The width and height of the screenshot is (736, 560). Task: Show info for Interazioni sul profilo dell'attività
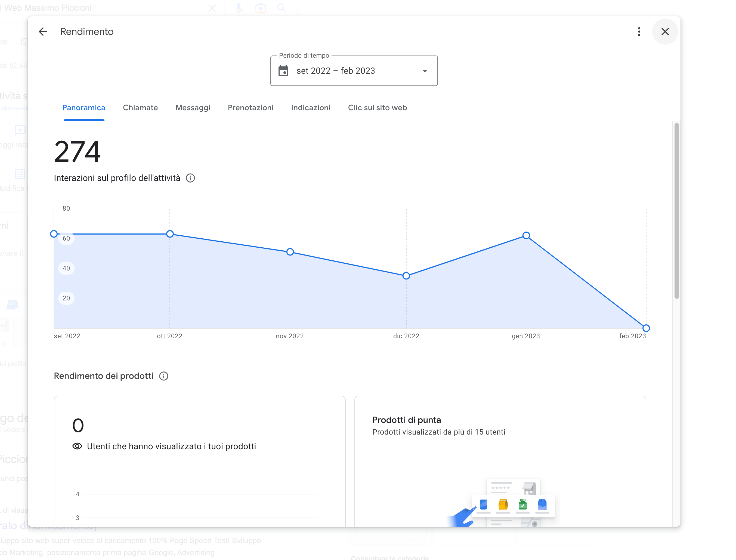190,178
